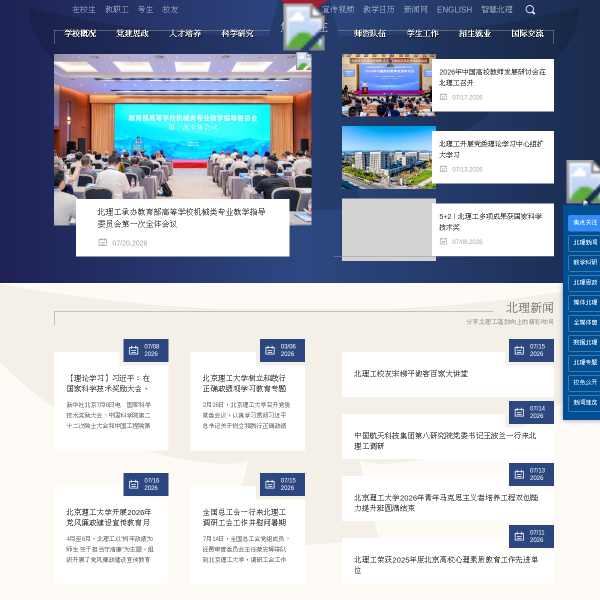Open headline 北理工承办教育部高等学校机械类专业教学指导

coord(181,218)
